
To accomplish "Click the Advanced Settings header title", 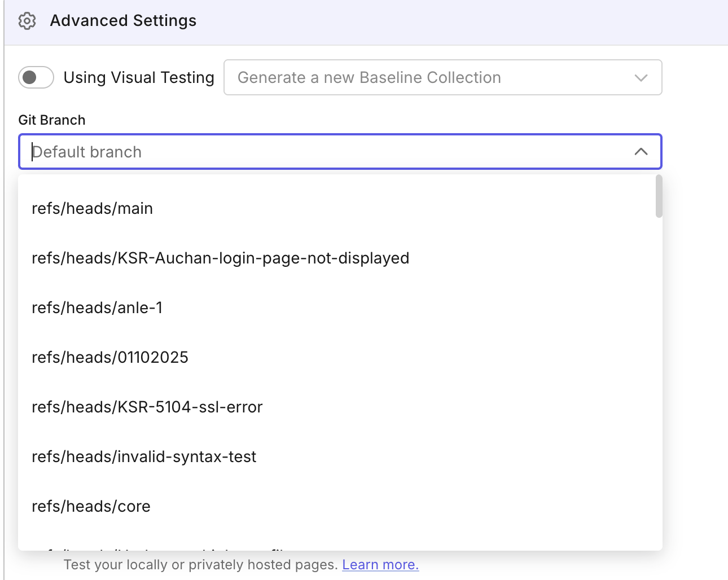I will point(123,21).
